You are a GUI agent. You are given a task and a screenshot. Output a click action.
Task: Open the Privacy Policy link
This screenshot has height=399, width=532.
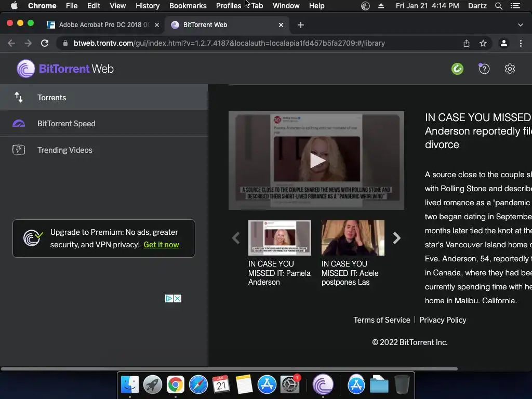point(443,320)
